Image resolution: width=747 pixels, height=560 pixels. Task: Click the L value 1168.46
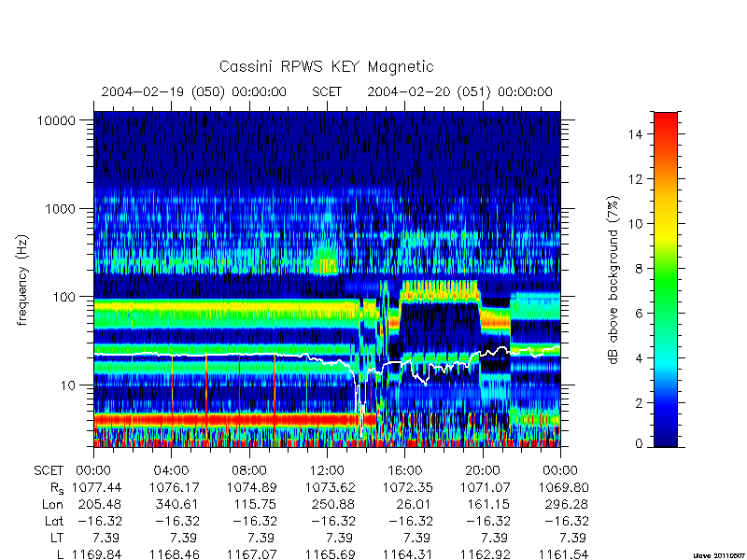click(175, 554)
